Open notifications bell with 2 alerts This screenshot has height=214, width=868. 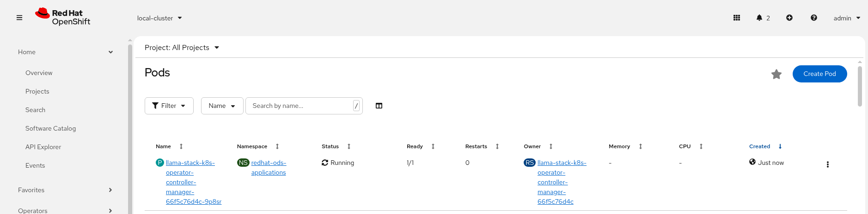[x=763, y=18]
